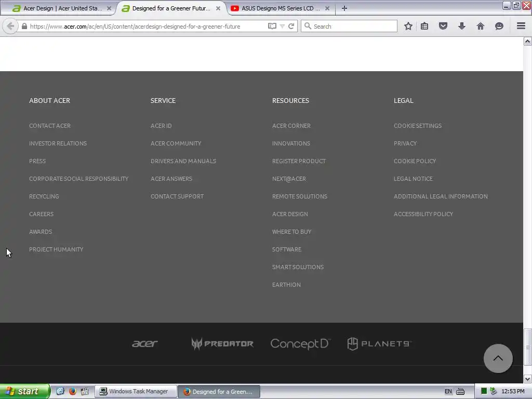Click the Planet9 brand logo
Screen dimensions: 532x399
click(x=379, y=344)
